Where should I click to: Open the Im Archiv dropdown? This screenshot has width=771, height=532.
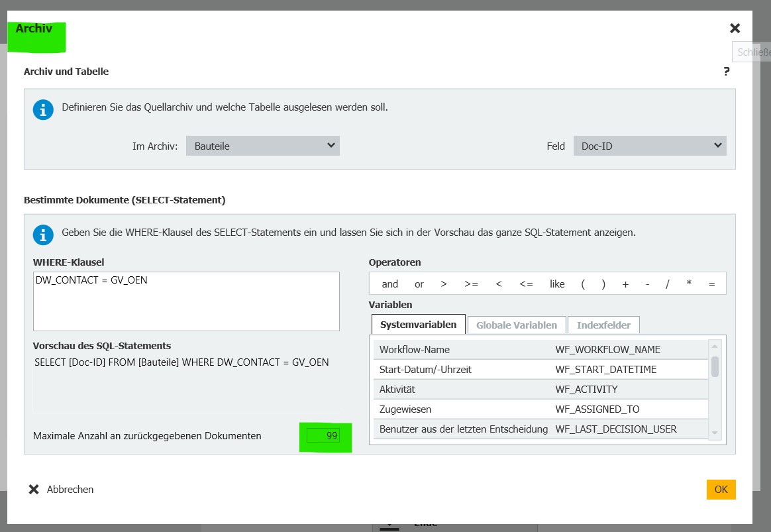(x=262, y=146)
